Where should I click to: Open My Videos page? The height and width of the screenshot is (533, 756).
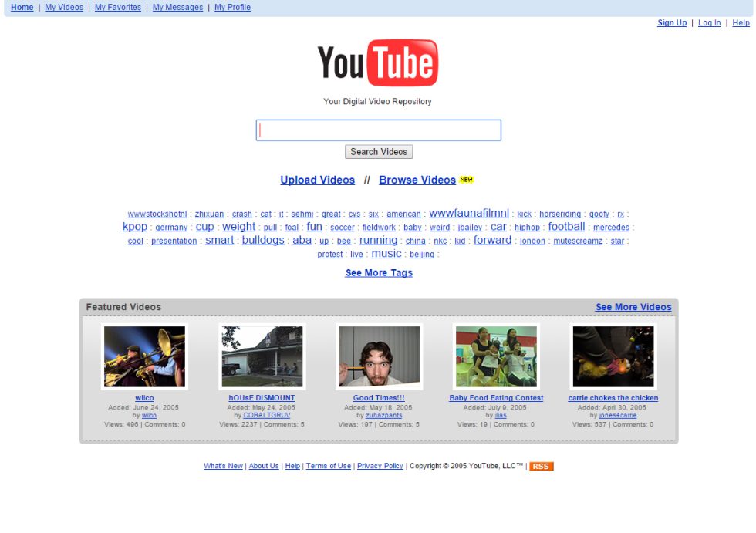point(64,7)
